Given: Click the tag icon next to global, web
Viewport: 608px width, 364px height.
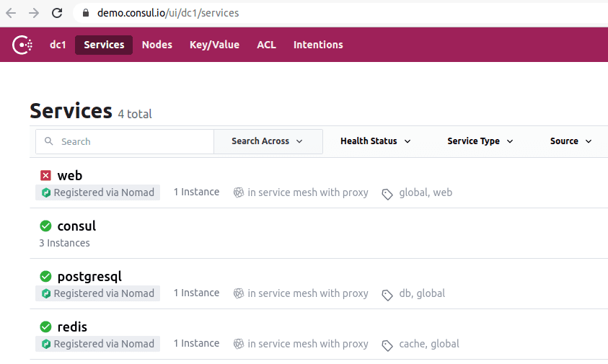Looking at the screenshot, I should pyautogui.click(x=387, y=194).
